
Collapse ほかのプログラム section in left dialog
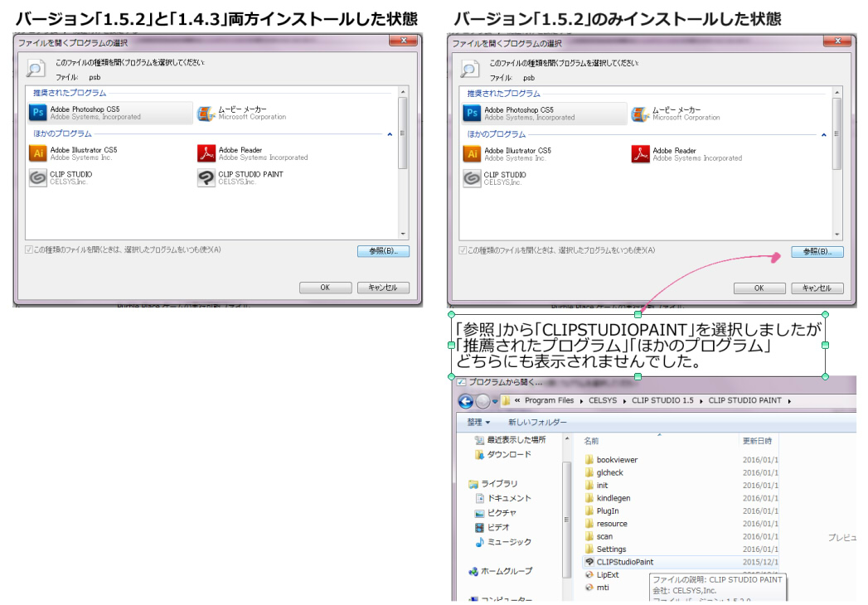390,134
